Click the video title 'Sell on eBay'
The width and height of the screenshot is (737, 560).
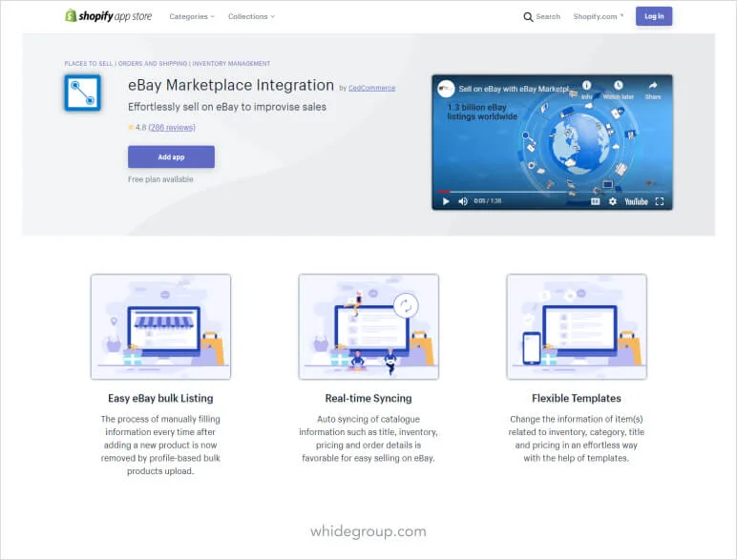[x=514, y=89]
